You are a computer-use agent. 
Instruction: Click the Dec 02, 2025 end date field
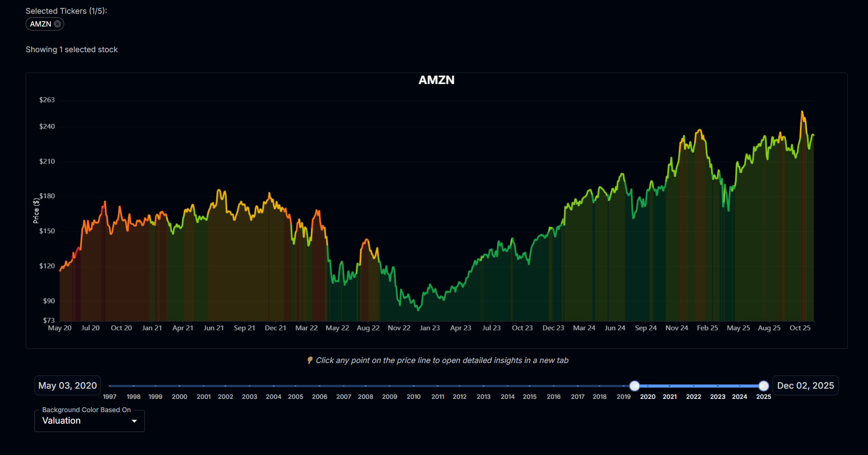[805, 386]
